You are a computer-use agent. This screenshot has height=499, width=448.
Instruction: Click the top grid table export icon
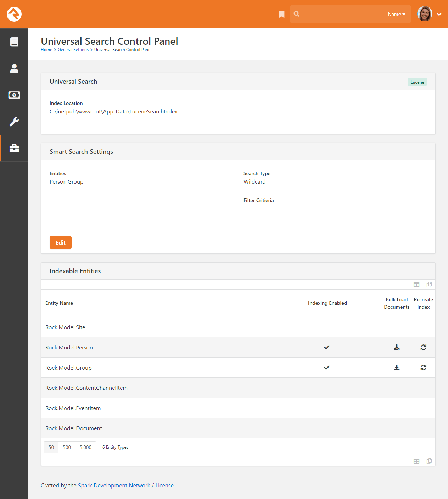[x=416, y=285]
